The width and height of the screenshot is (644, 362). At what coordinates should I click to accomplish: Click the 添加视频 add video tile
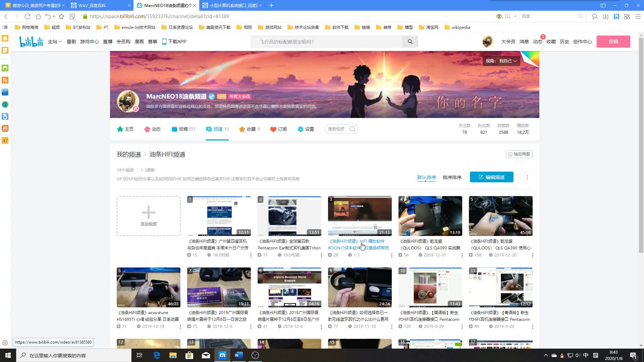click(x=149, y=216)
